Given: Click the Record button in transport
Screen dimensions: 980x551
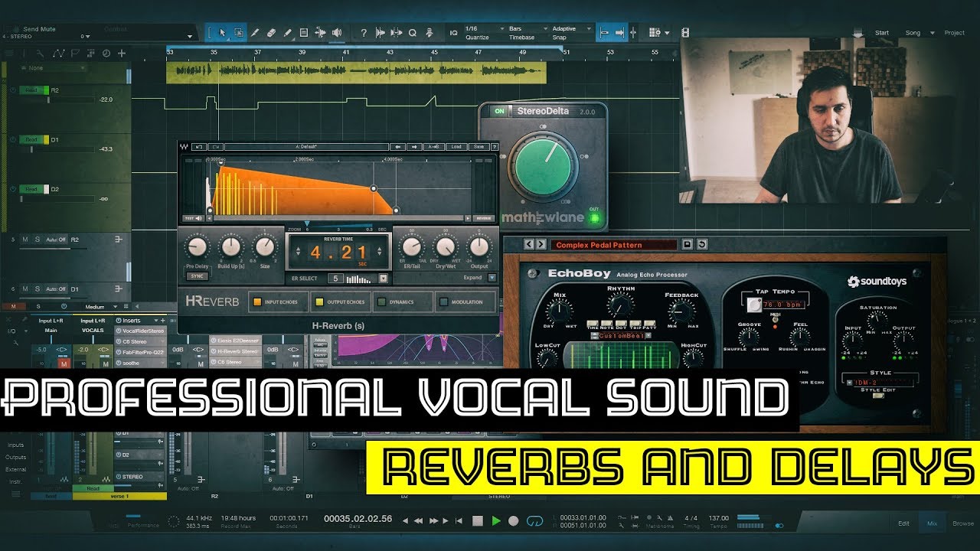Looking at the screenshot, I should click(514, 520).
